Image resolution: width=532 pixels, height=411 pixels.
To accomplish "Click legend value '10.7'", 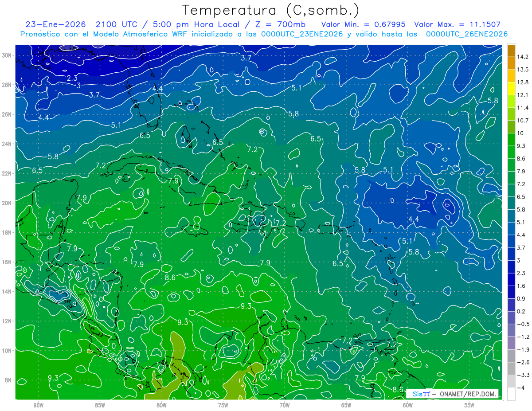I will (x=523, y=121).
